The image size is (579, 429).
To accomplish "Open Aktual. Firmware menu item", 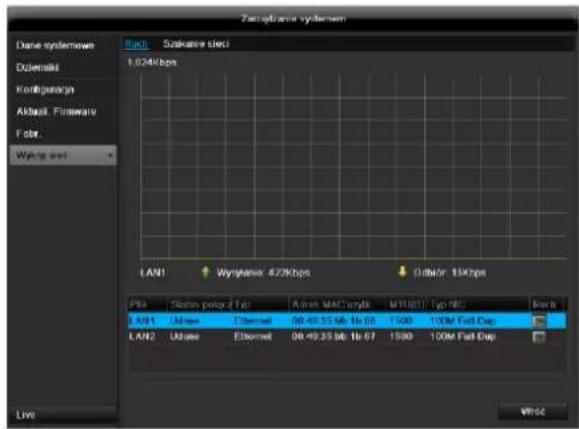I will click(x=56, y=111).
